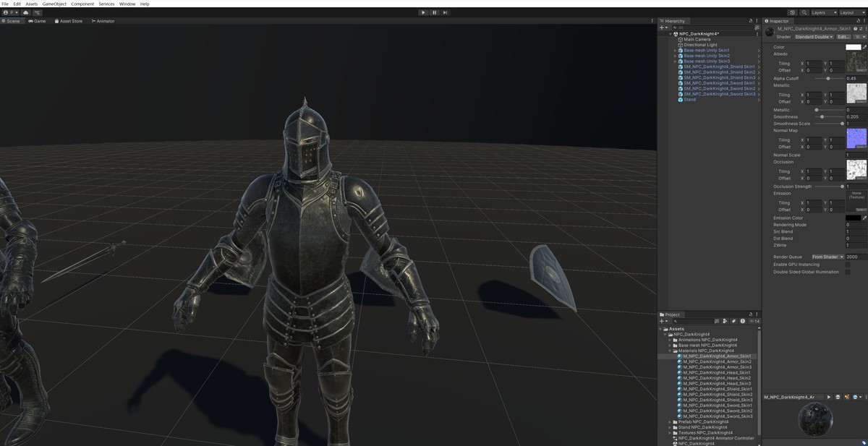The image size is (868, 446).
Task: Open the cloud services icon in the toolbar
Action: pos(26,12)
